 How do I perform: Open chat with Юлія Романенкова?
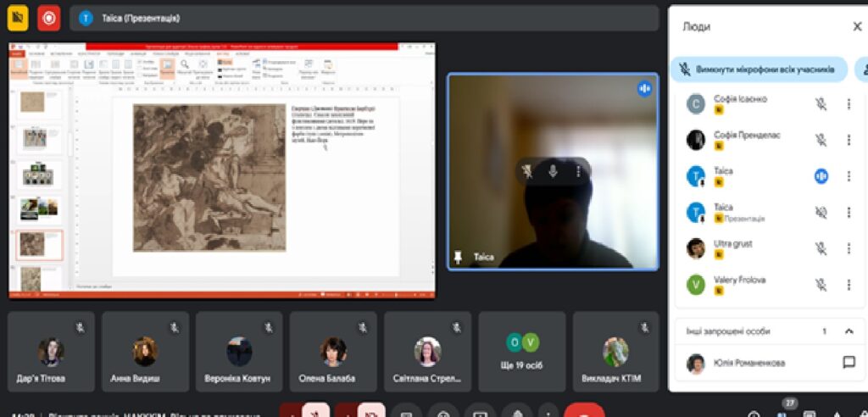849,363
